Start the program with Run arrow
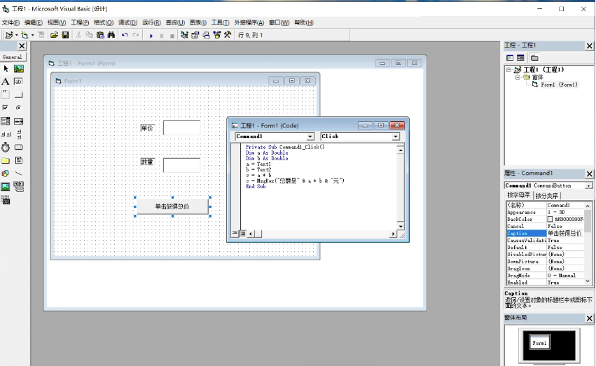Image resolution: width=596 pixels, height=366 pixels. tap(151, 36)
